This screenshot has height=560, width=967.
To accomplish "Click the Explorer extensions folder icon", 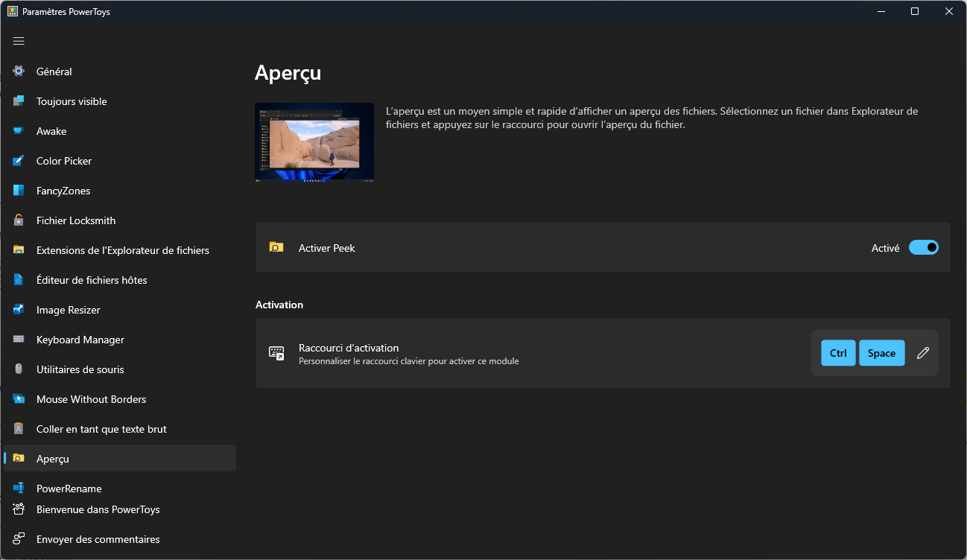I will 19,250.
